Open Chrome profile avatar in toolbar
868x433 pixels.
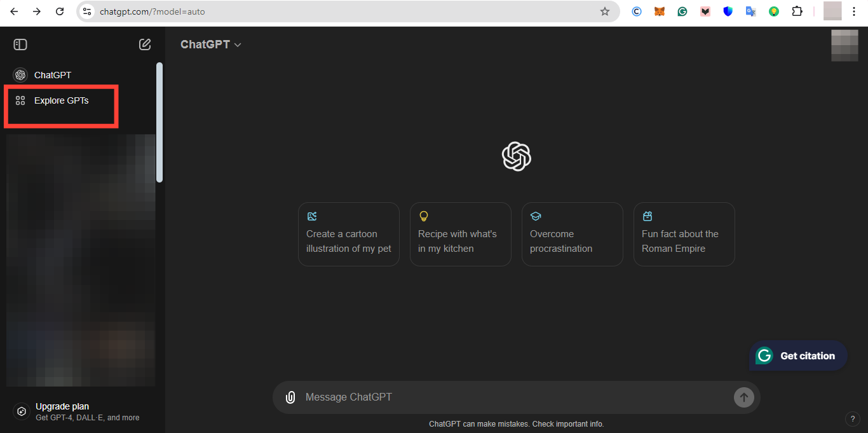click(x=832, y=11)
